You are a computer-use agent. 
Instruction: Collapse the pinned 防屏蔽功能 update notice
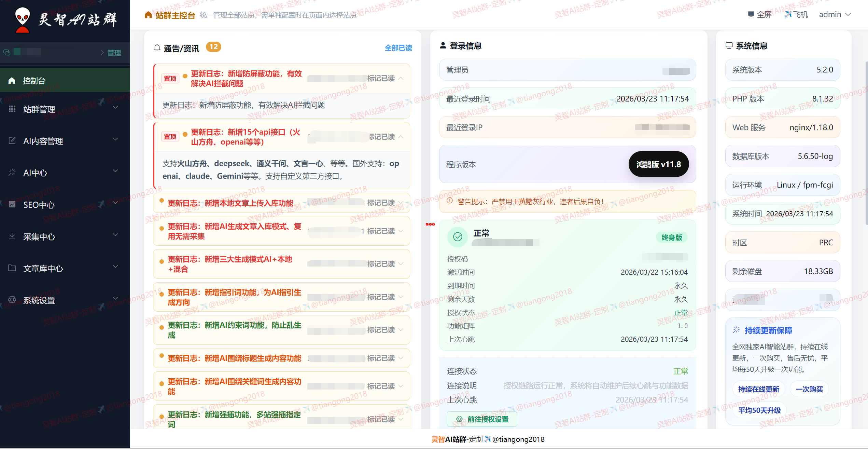(401, 79)
